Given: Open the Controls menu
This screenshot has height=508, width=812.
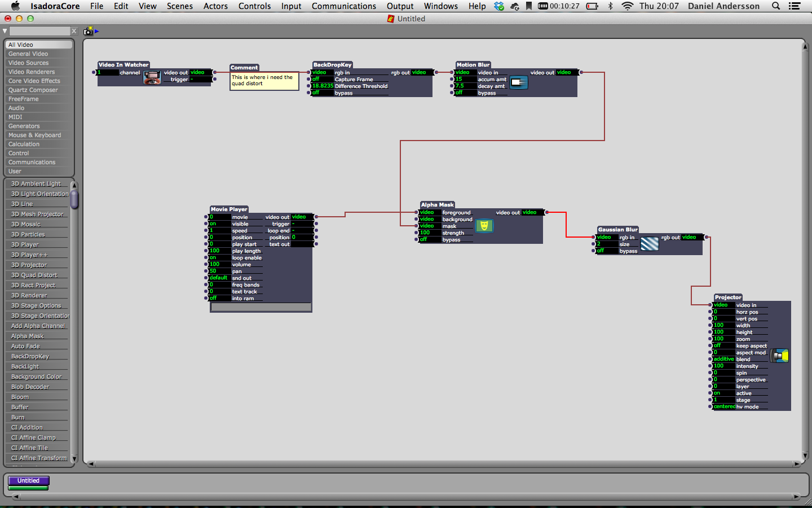Looking at the screenshot, I should pos(254,6).
